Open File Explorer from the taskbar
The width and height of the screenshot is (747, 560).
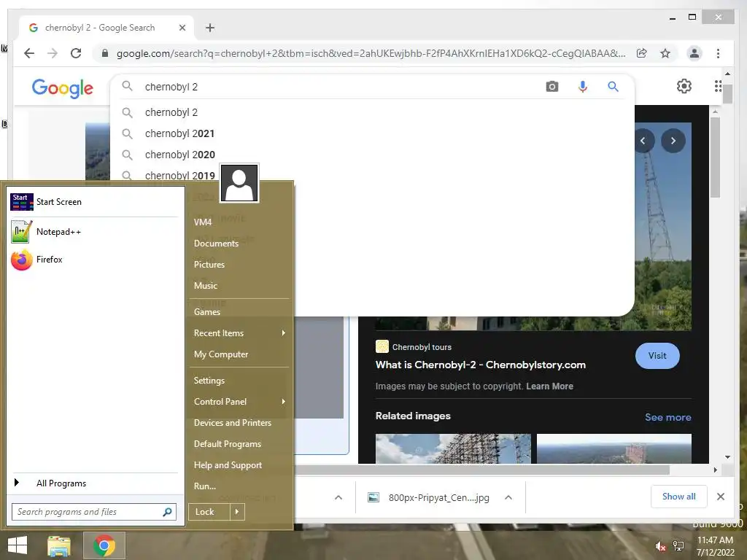(x=59, y=545)
